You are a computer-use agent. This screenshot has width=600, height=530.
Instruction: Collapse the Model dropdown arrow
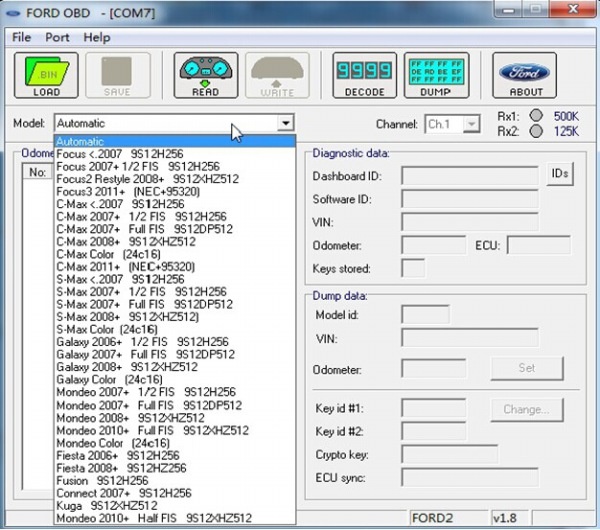[x=285, y=123]
